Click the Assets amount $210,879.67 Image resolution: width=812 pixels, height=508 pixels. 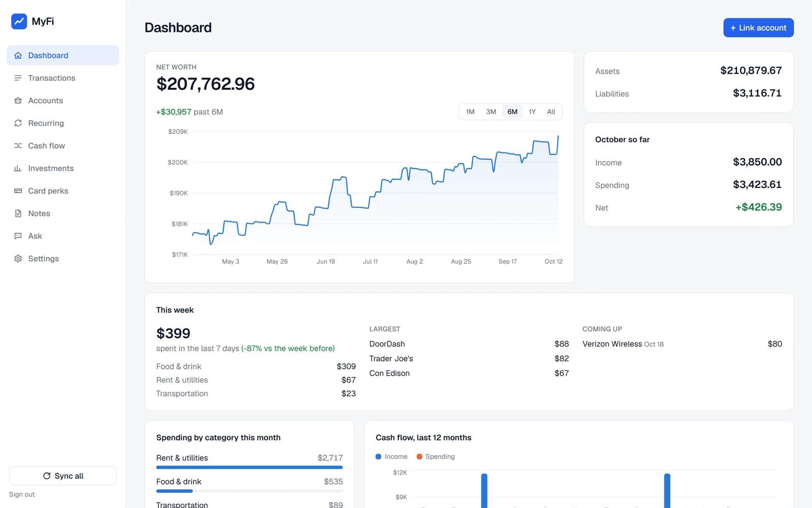point(751,71)
